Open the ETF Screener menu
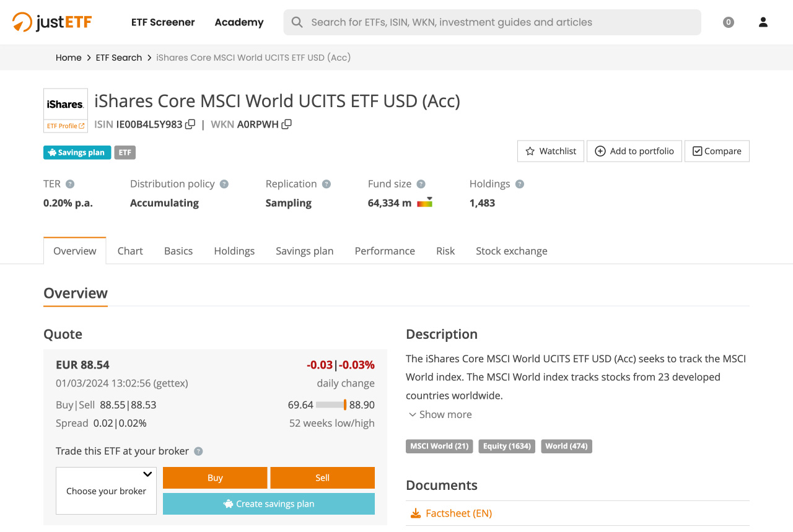The width and height of the screenshot is (793, 532). click(x=163, y=22)
